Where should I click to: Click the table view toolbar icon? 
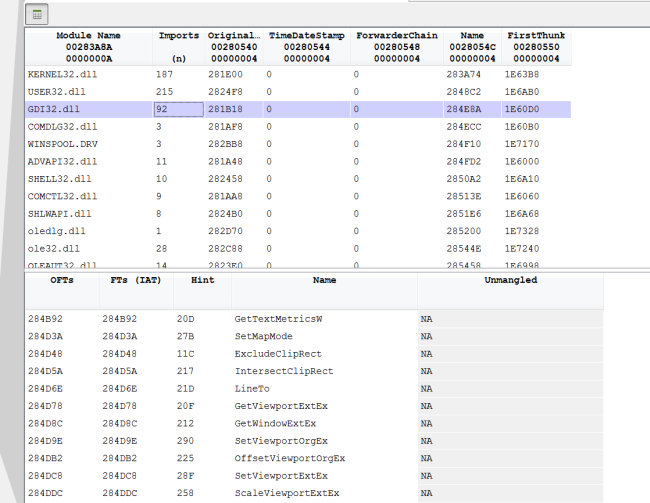pos(37,15)
